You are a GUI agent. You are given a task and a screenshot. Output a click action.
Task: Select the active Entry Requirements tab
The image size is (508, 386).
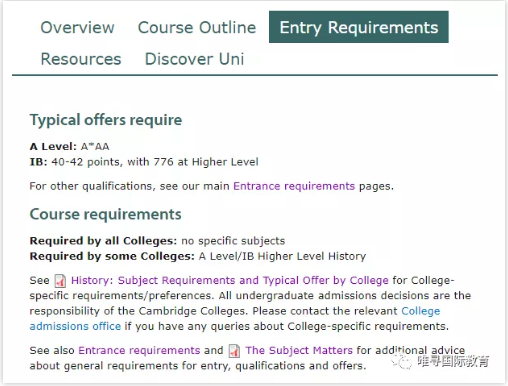(359, 27)
